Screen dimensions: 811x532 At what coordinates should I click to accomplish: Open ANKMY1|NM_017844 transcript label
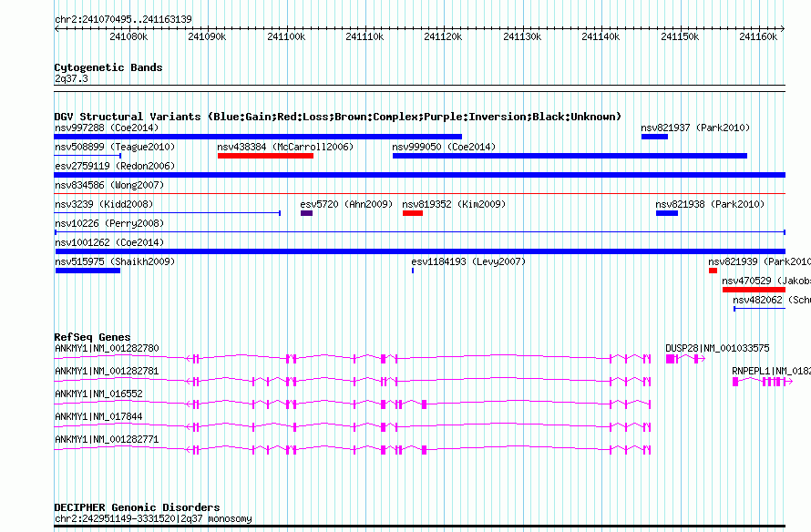tap(98, 416)
